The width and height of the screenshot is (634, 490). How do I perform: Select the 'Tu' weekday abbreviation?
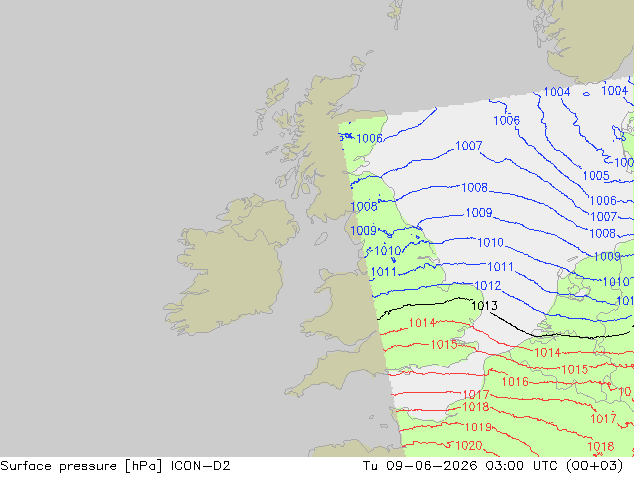[370, 466]
